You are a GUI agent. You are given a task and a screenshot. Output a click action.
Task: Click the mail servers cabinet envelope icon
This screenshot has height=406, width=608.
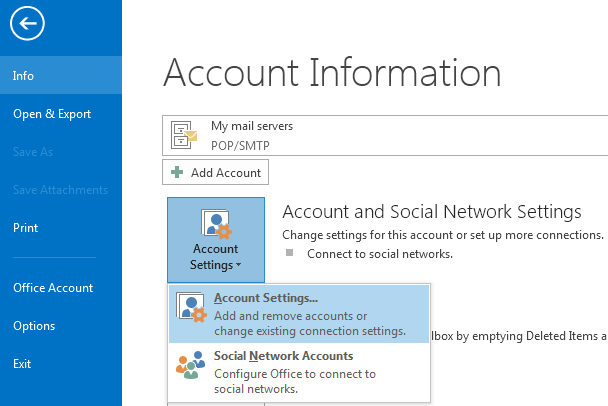tap(184, 135)
